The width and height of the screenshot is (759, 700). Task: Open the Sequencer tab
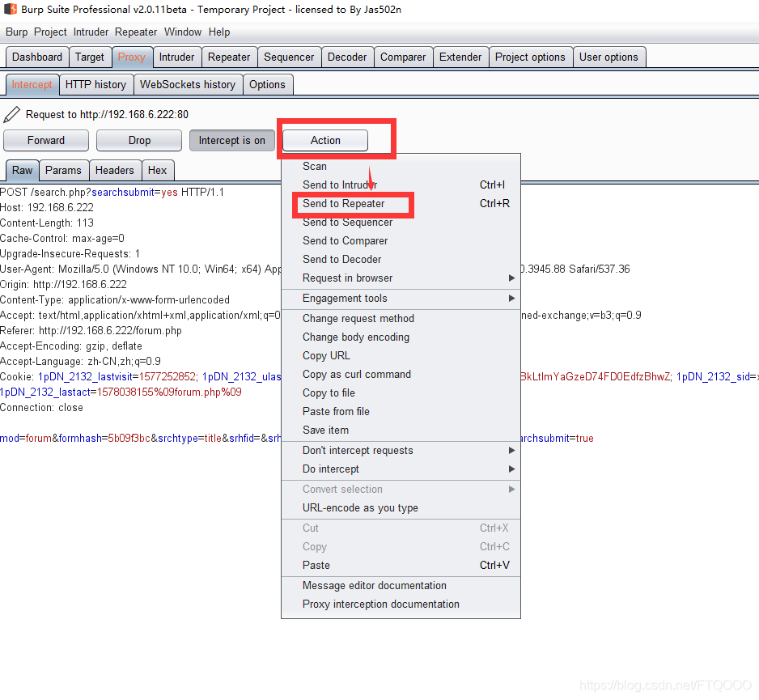click(x=289, y=57)
